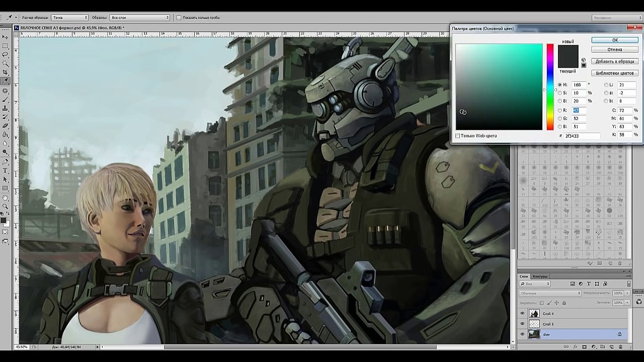The width and height of the screenshot is (644, 362).
Task: Open the Образец Все слои dropdown
Action: [x=139, y=18]
